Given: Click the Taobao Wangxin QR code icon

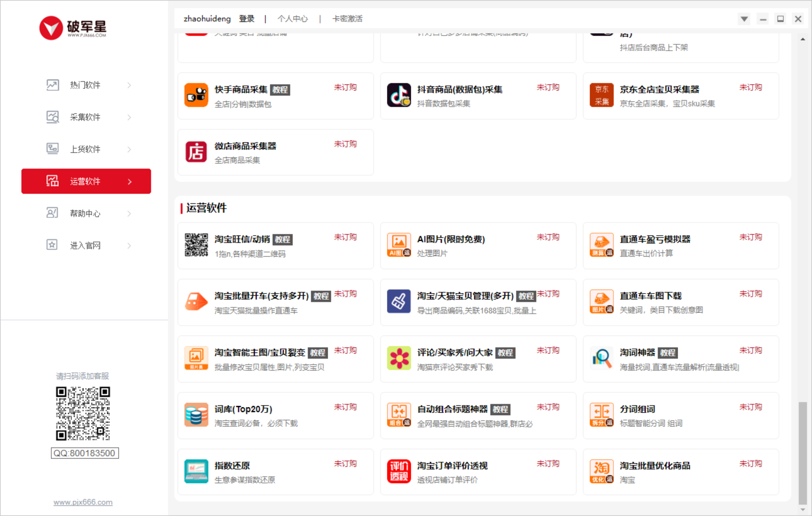Looking at the screenshot, I should [196, 245].
